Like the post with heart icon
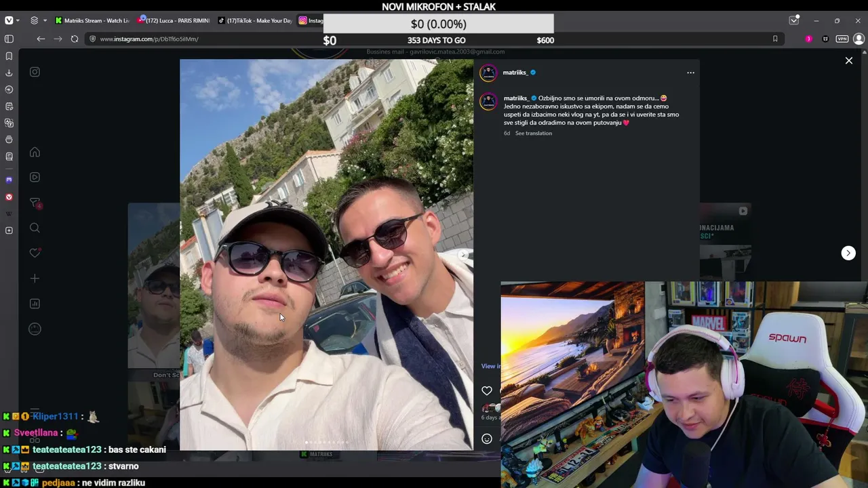Screen dimensions: 868x488 click(487, 390)
